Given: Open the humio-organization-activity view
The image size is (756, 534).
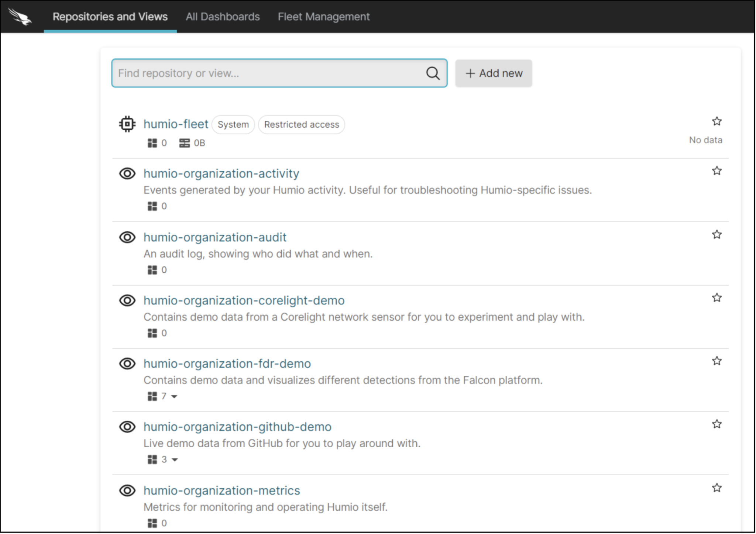Looking at the screenshot, I should (x=221, y=173).
